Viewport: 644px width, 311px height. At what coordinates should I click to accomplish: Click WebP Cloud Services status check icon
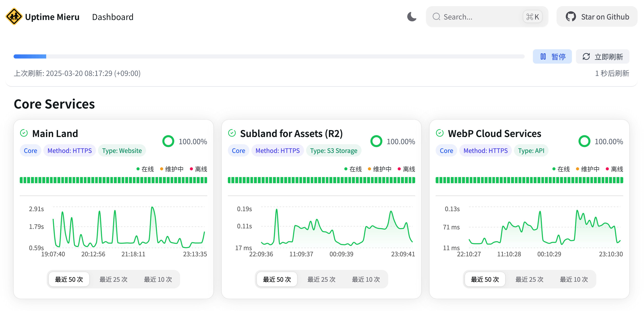[x=440, y=133]
